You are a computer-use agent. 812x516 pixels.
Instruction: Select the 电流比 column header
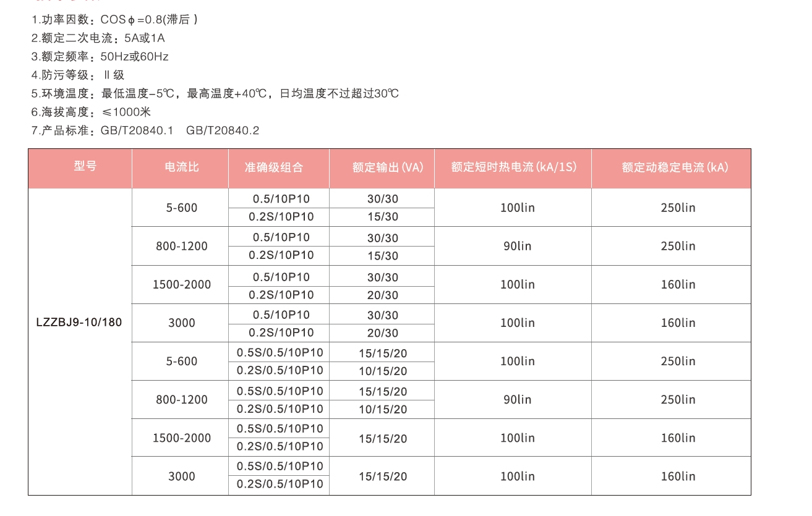pos(181,167)
